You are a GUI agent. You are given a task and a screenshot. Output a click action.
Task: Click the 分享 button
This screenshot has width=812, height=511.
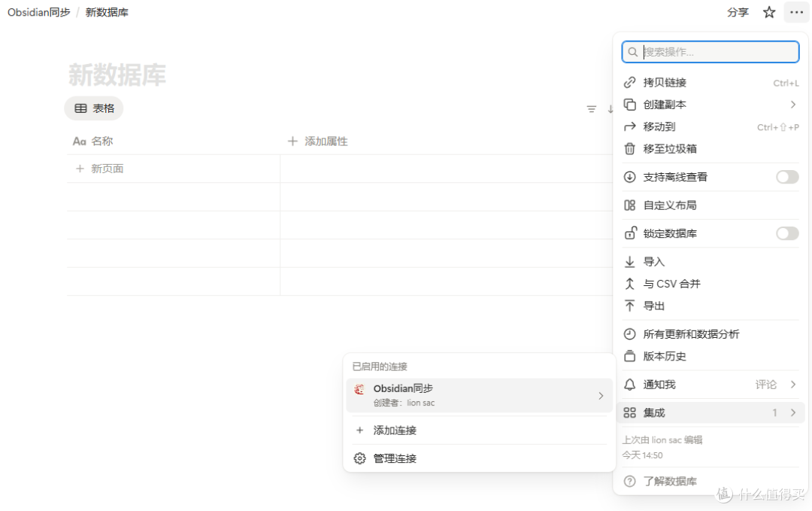[738, 12]
